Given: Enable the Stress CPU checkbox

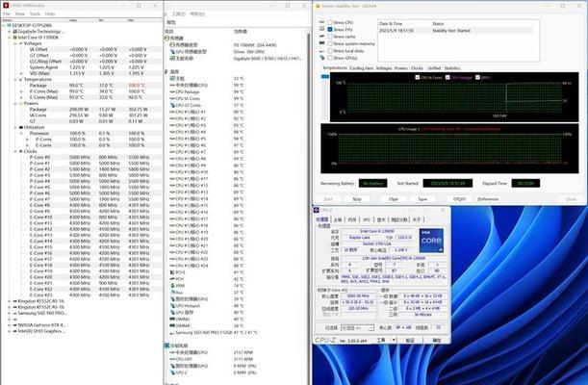Looking at the screenshot, I should 330,22.
